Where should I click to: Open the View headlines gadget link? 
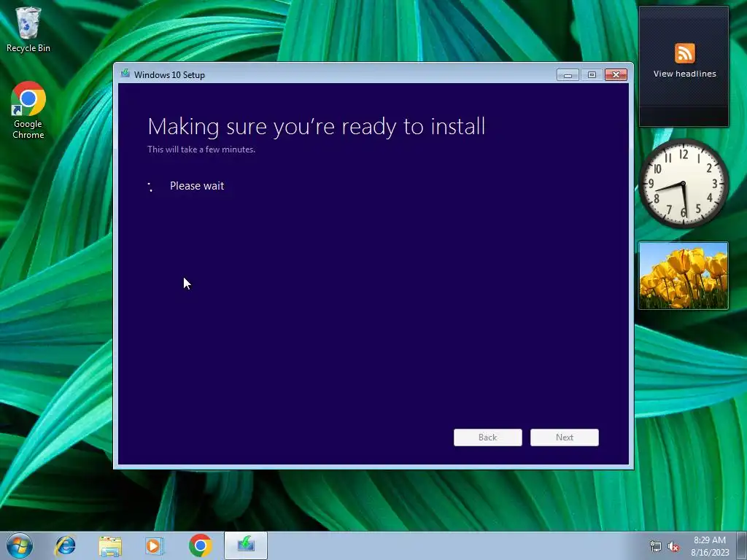click(684, 74)
